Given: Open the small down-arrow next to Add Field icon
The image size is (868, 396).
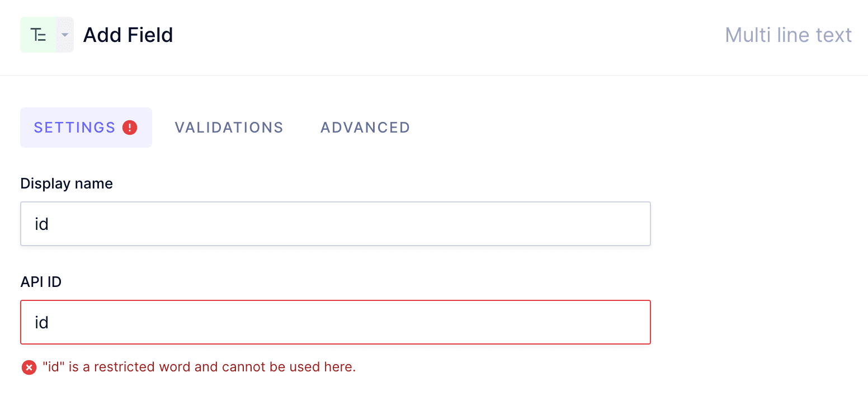Looking at the screenshot, I should 64,34.
